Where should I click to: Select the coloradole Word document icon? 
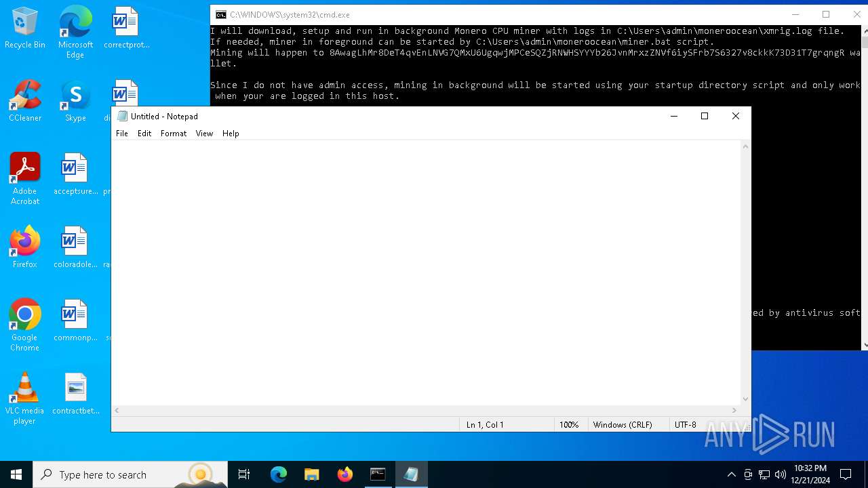point(75,248)
